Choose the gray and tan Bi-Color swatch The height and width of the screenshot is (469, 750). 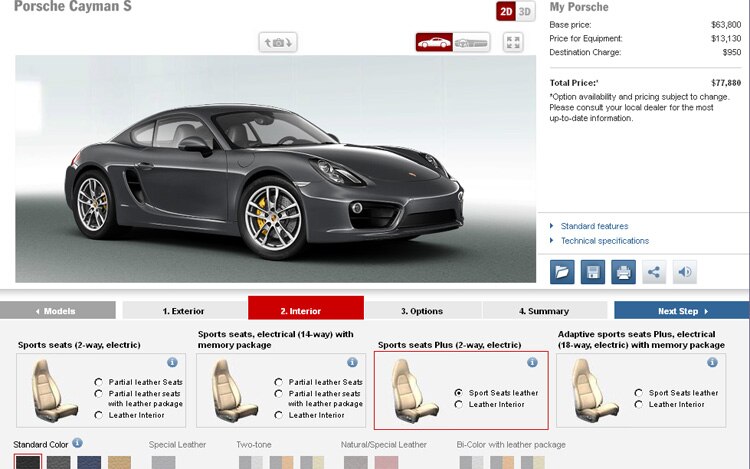[502, 462]
